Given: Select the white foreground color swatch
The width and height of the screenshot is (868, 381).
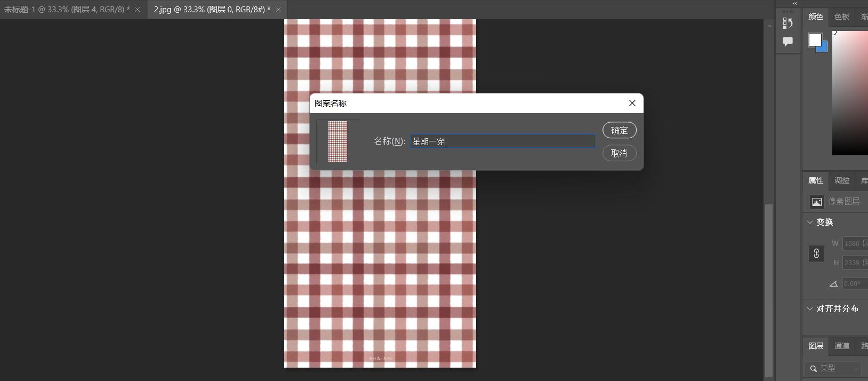Looking at the screenshot, I should coord(814,39).
